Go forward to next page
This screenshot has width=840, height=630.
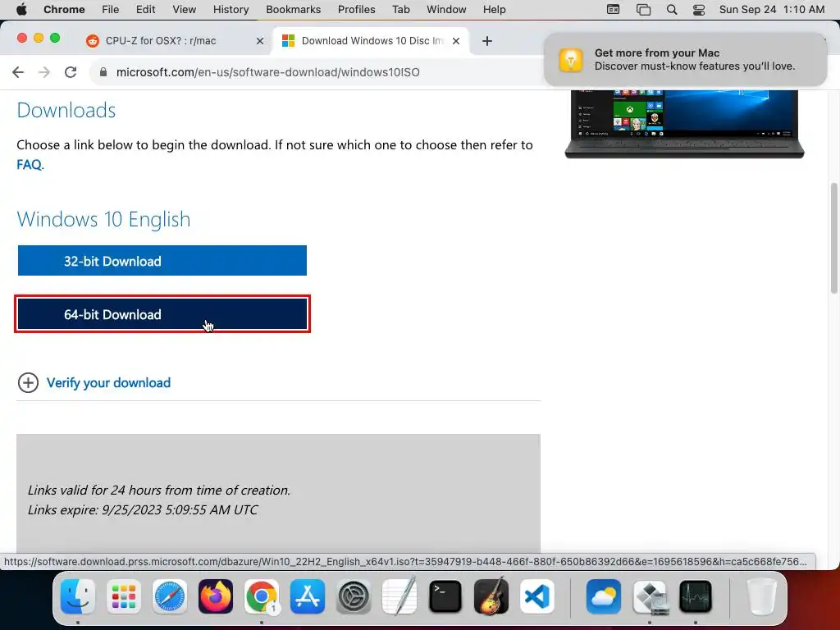point(44,72)
